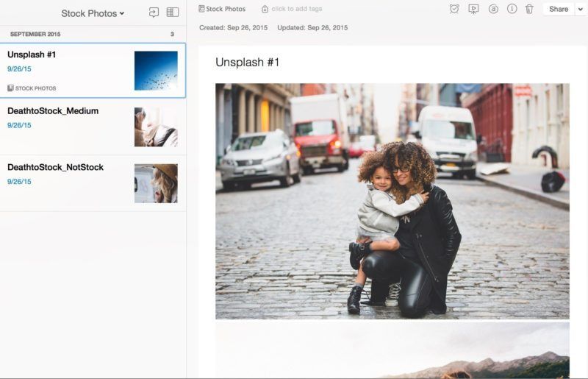The height and width of the screenshot is (379, 588).
Task: Click the tag lock icon
Action: pos(265,9)
